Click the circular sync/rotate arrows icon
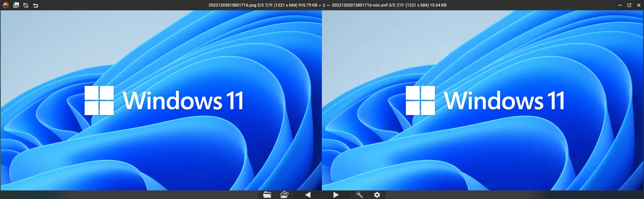 [26, 5]
